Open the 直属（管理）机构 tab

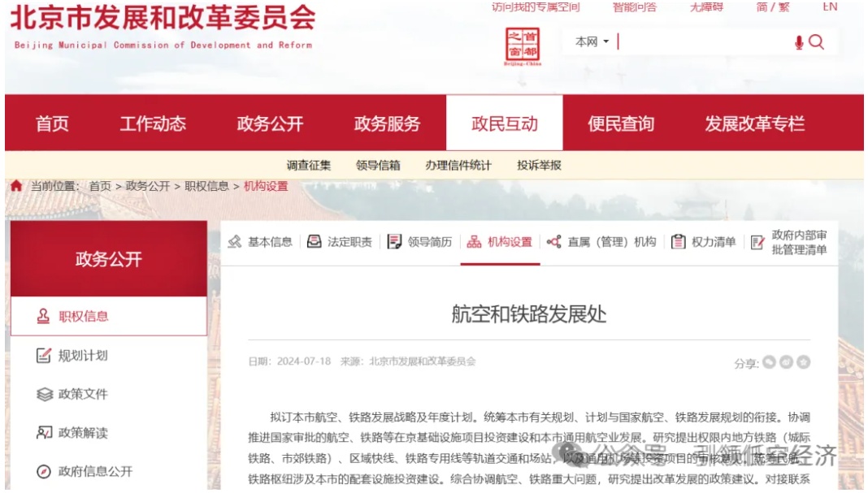point(601,242)
